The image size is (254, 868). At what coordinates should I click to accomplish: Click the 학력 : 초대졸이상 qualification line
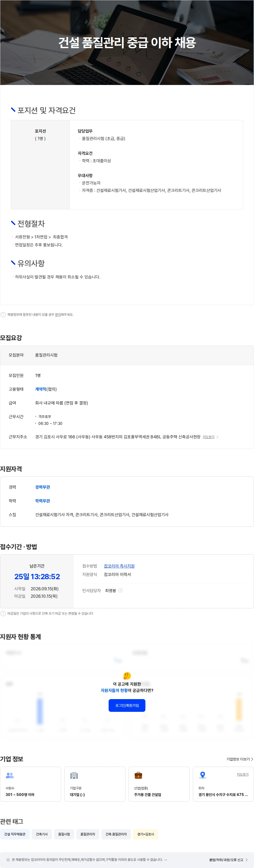pos(96,160)
